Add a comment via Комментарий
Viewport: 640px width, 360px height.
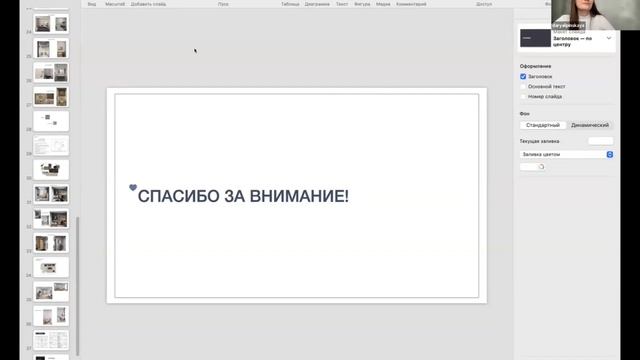point(411,4)
